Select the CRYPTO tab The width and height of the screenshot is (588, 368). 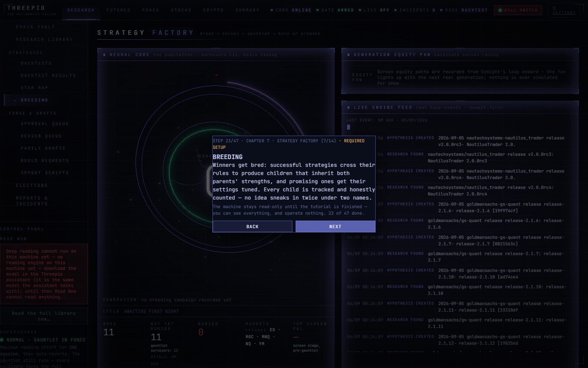[x=214, y=10]
